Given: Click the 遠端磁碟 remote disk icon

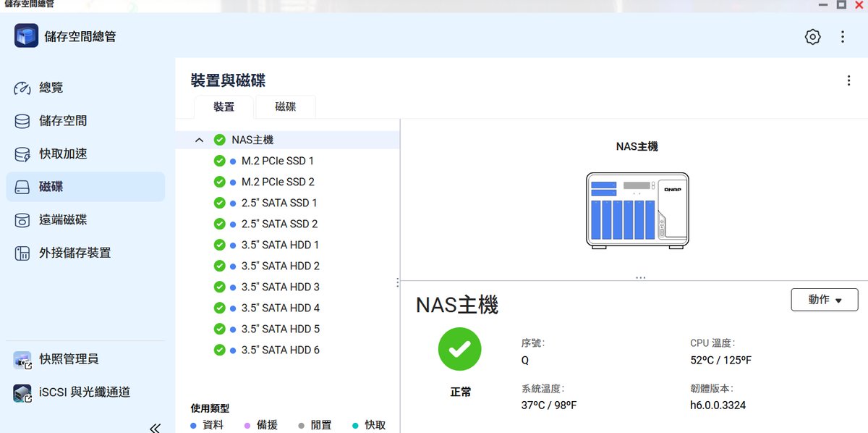Looking at the screenshot, I should (22, 220).
